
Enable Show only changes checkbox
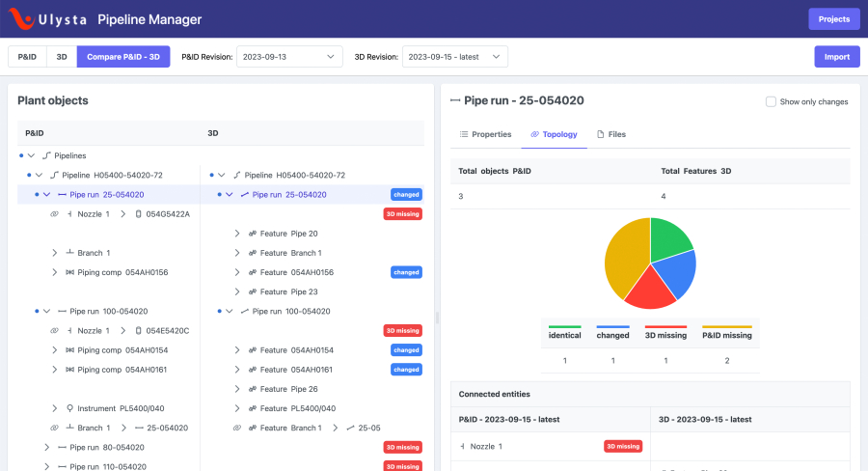tap(771, 101)
